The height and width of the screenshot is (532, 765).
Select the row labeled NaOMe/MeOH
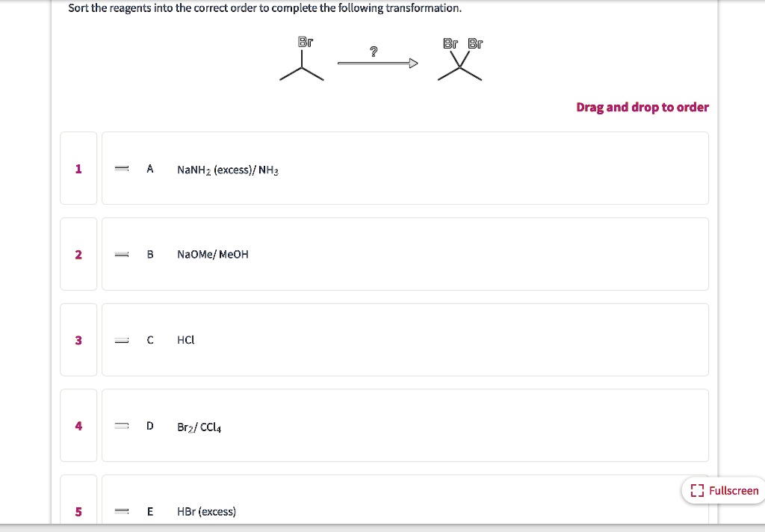click(406, 254)
